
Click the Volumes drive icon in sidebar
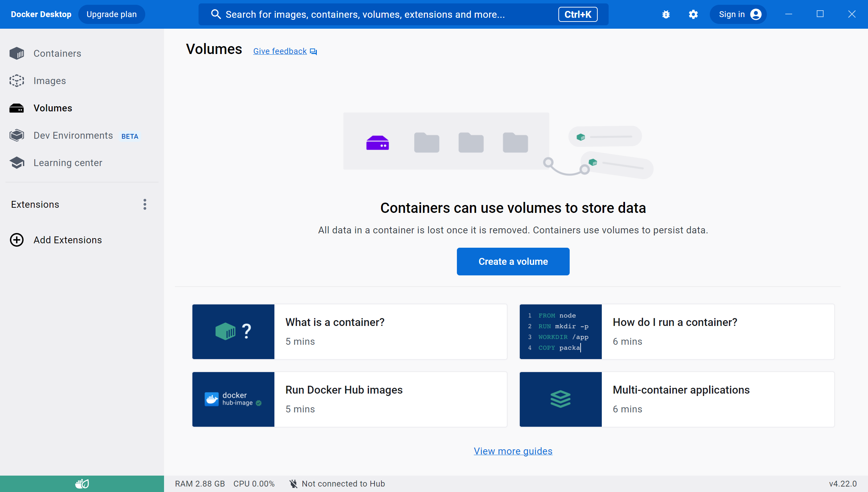(17, 108)
